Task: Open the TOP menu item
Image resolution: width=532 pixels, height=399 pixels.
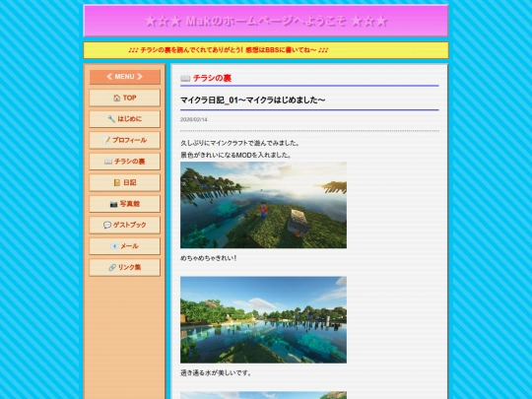Action: tap(124, 99)
